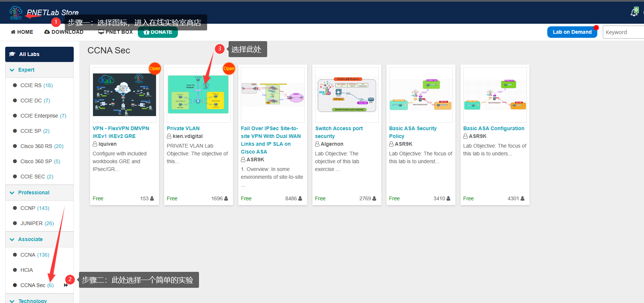Open the PNET BOX menu item
This screenshot has width=644, height=303.
[x=115, y=32]
